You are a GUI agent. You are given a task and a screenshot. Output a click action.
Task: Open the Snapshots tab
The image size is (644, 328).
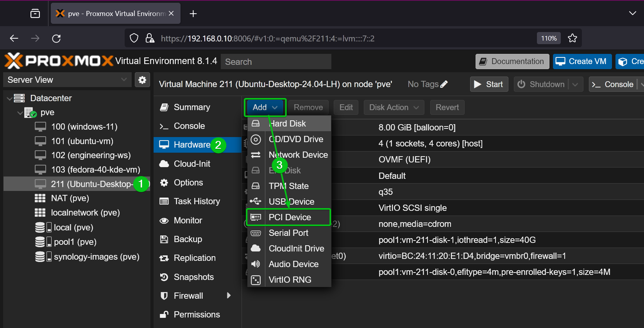[198, 277]
